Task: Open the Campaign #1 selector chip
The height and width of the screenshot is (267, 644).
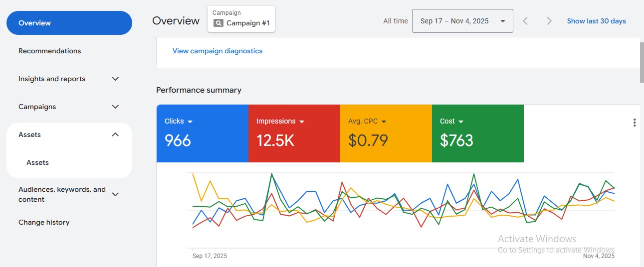Action: coord(241,19)
